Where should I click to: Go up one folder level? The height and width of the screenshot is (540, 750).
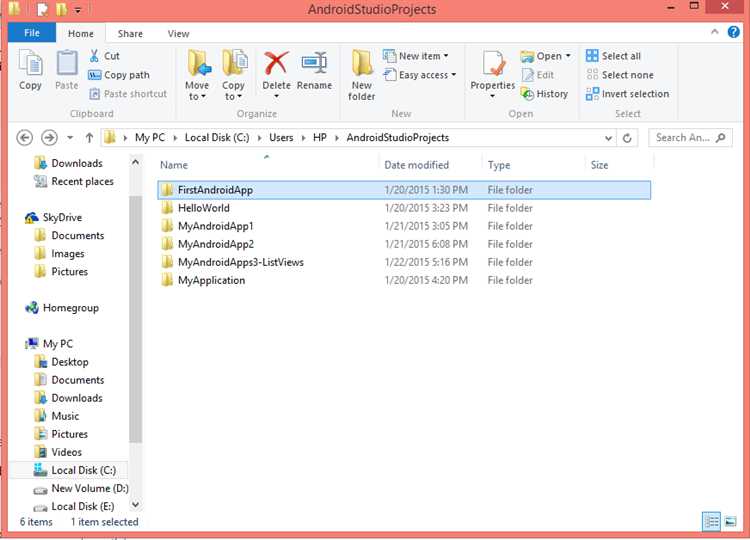[x=89, y=138]
